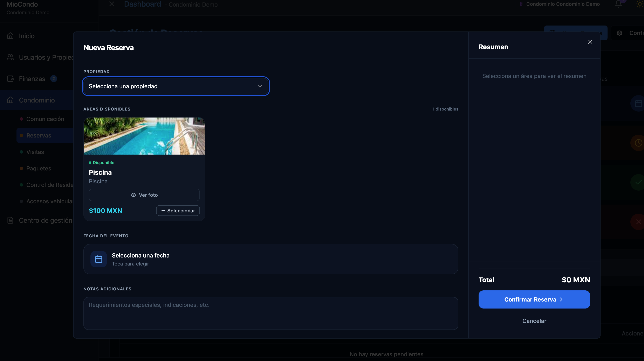Click the Finanzas notification badge showing 2
Screen dimensions: 644x361
[x=54, y=78]
